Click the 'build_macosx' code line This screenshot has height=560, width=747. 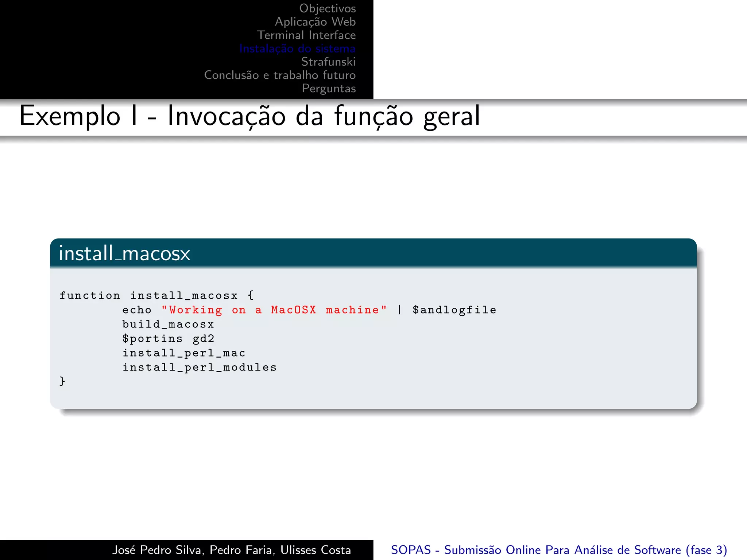coord(168,324)
